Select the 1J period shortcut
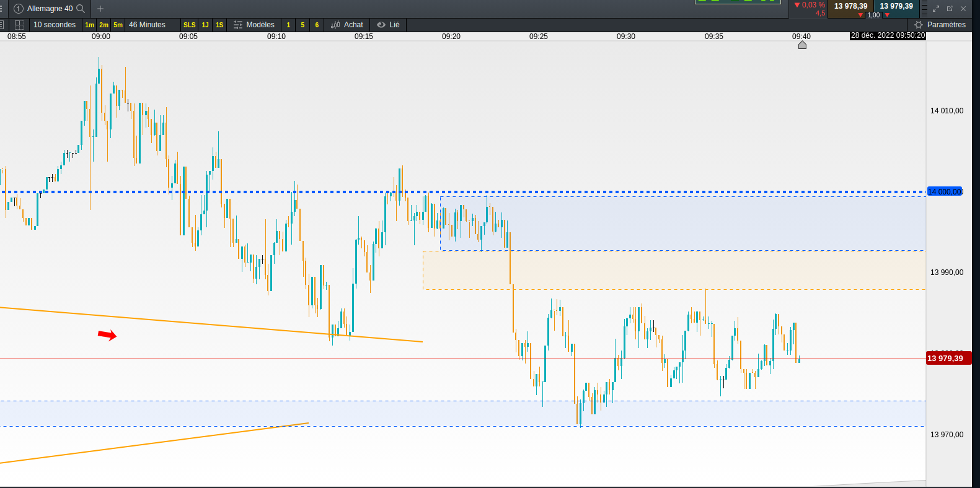This screenshot has height=488, width=980. click(205, 25)
